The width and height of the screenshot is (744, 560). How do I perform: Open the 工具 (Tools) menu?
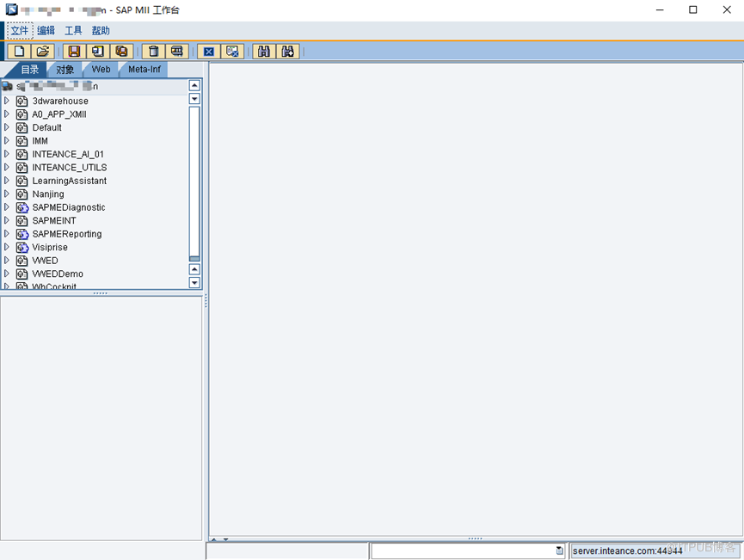(x=73, y=31)
